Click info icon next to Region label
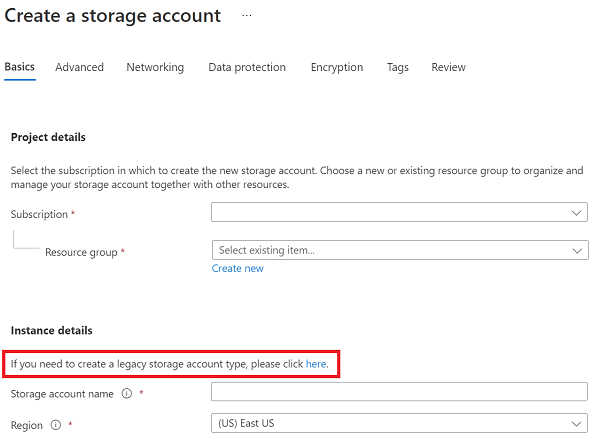 (56, 425)
